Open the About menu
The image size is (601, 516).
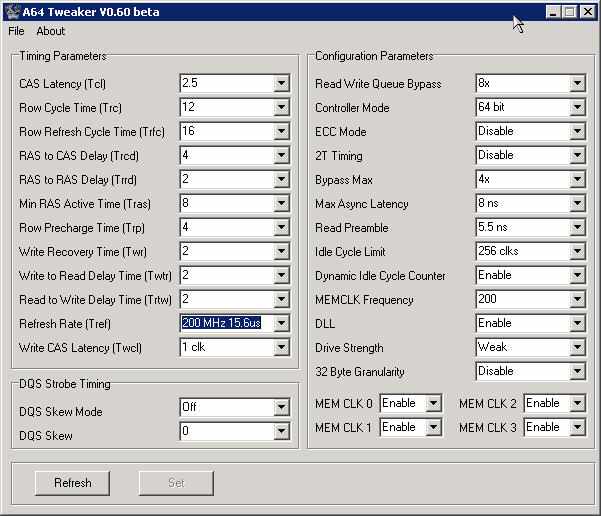tap(51, 31)
